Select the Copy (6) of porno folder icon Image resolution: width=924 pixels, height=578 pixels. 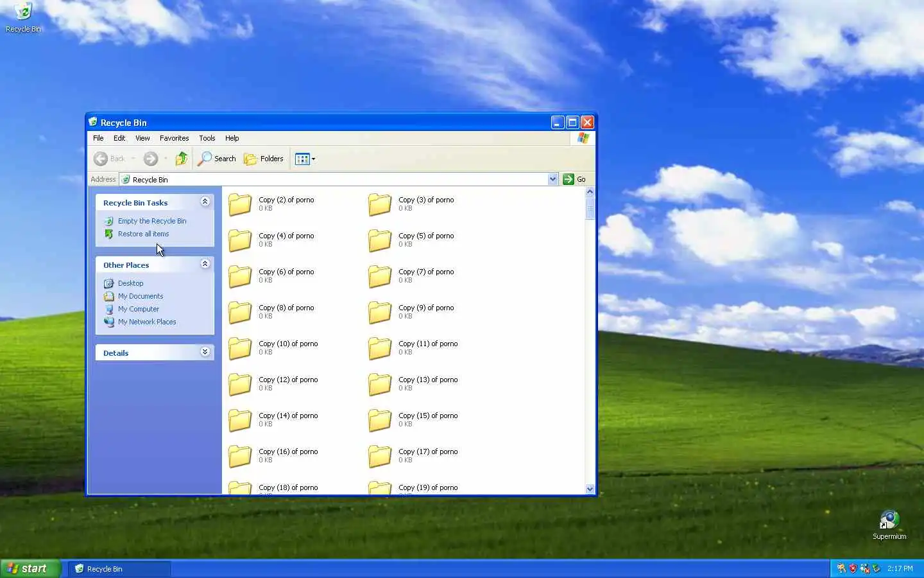click(x=241, y=276)
